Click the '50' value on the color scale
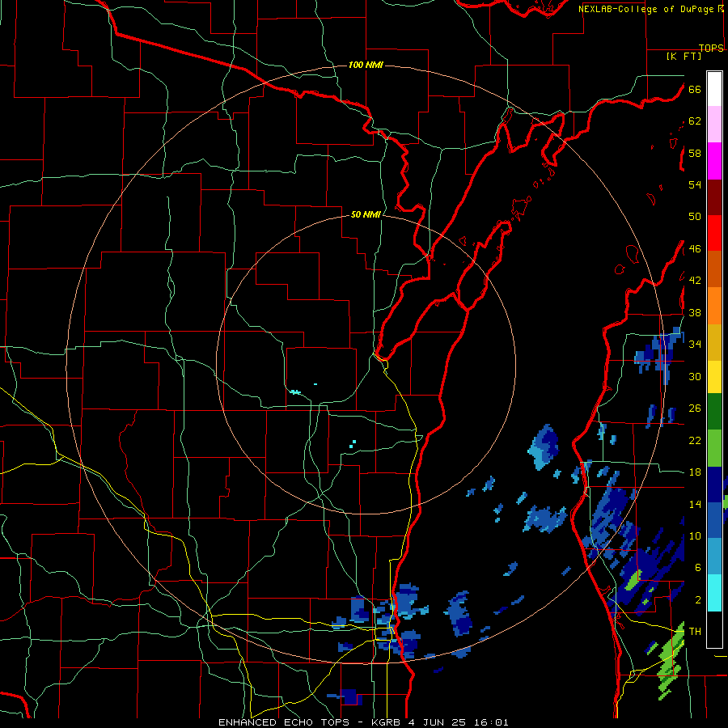 pyautogui.click(x=695, y=217)
